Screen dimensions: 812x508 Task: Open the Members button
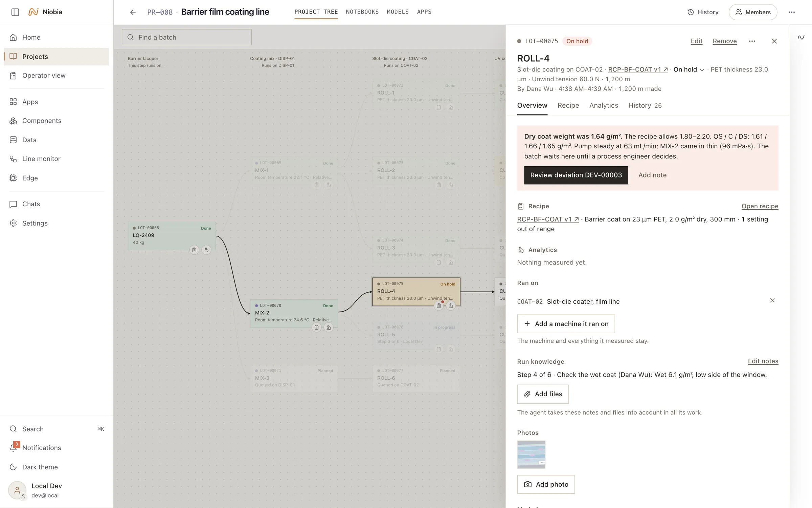coord(753,12)
